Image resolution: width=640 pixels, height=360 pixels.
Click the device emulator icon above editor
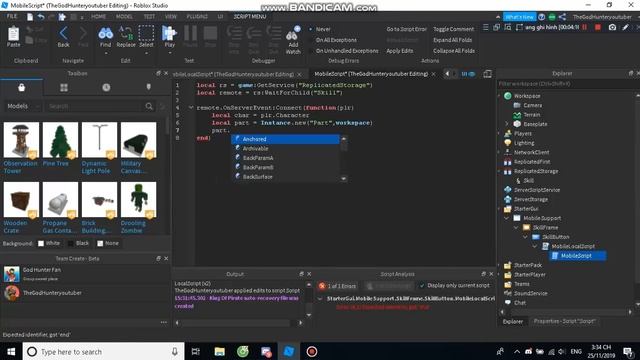click(487, 74)
